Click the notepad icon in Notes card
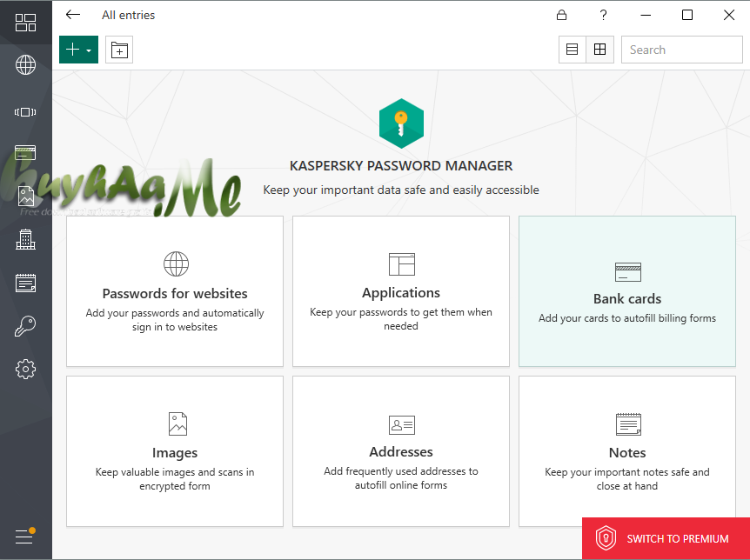 pos(628,424)
